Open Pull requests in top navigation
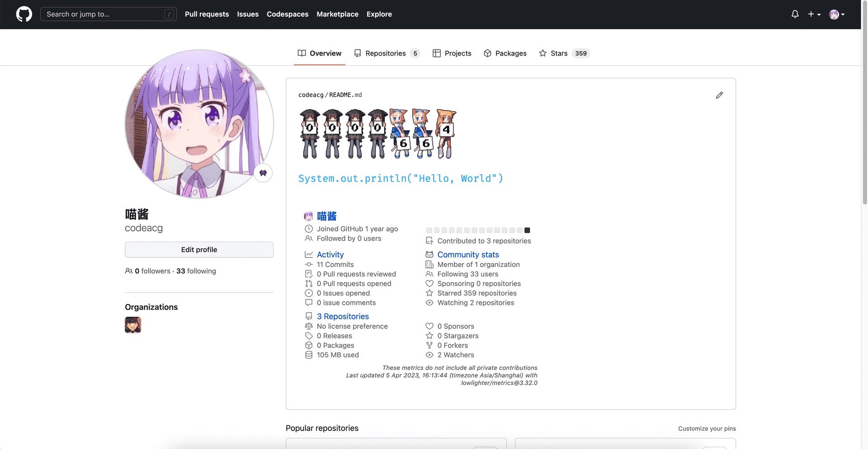Viewport: 868px width, 449px height. 207,14
